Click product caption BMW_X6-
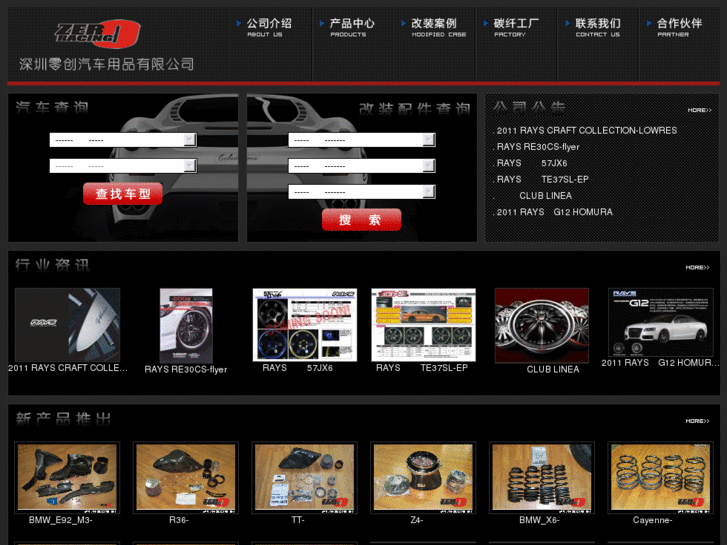 tap(539, 520)
